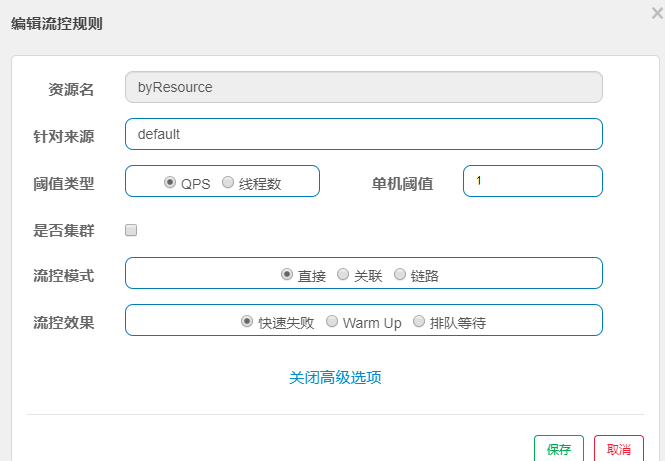Click the red 取消 button
Viewport: 665px width, 461px height.
[618, 449]
